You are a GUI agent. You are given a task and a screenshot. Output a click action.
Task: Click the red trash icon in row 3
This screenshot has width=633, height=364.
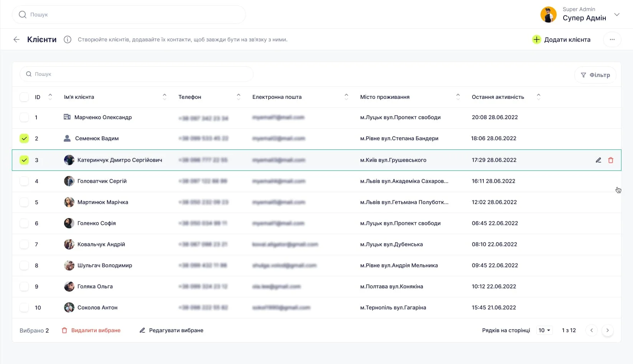point(611,160)
